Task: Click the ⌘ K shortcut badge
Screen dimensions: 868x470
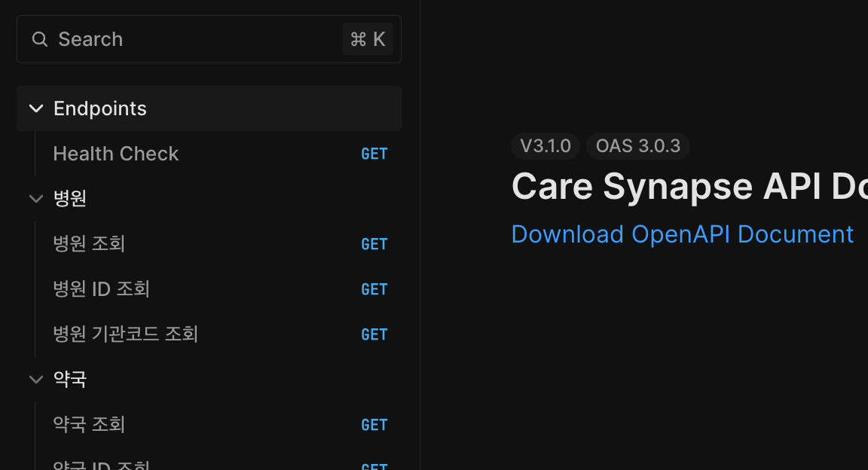Action: point(368,39)
